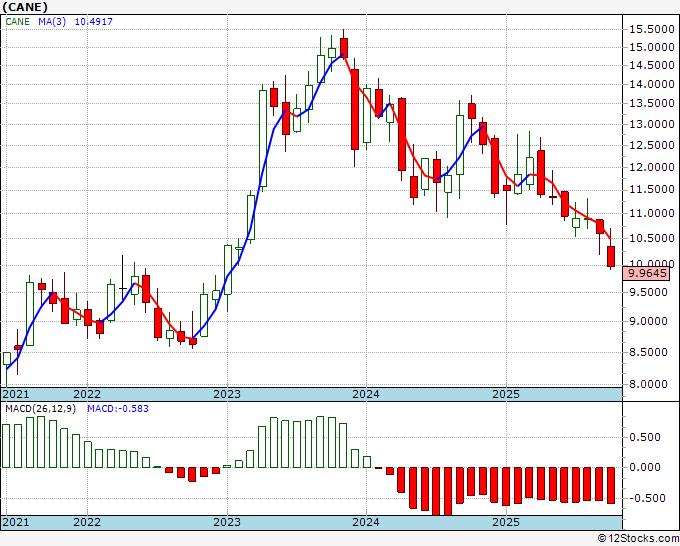This screenshot has width=680, height=546.
Task: Select the green CANE legend label
Action: (x=18, y=21)
